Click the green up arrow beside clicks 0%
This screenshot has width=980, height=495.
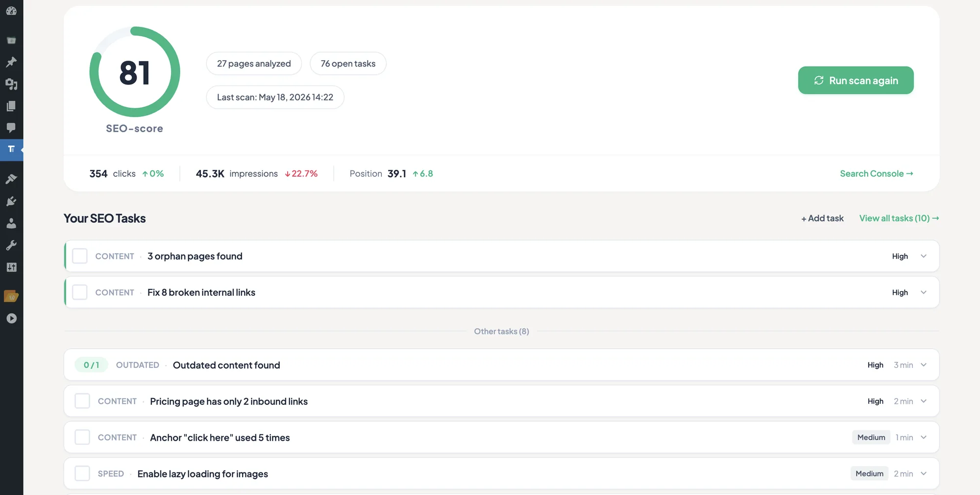pos(145,174)
